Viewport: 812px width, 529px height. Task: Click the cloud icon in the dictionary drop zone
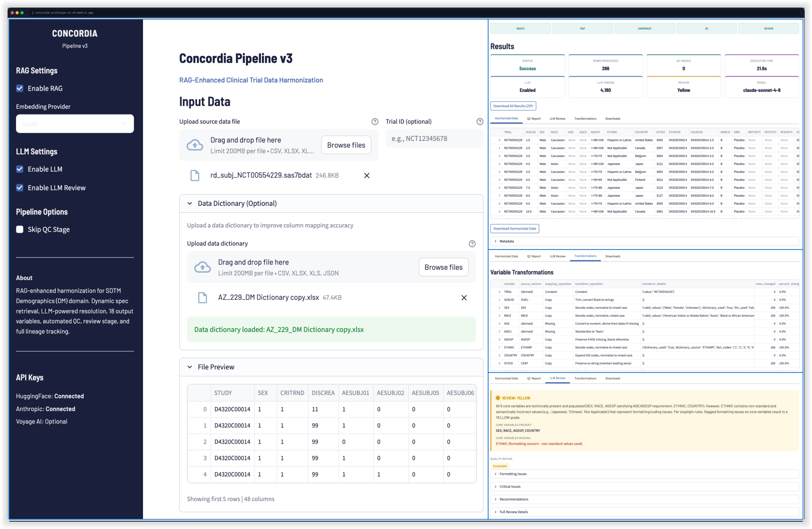click(202, 267)
